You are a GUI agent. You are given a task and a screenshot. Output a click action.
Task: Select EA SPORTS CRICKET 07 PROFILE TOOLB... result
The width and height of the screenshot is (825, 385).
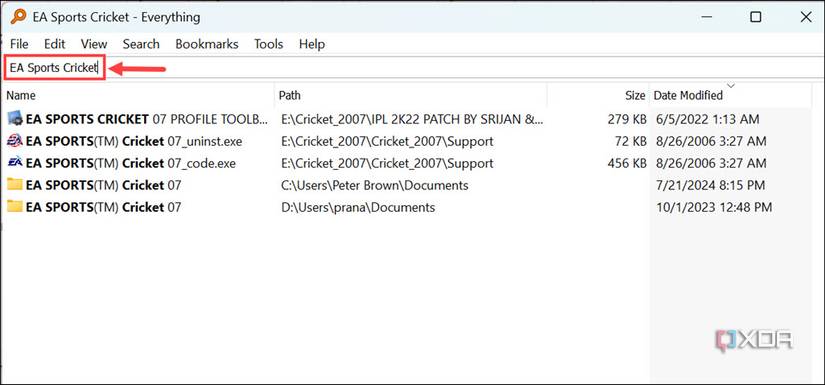point(147,119)
